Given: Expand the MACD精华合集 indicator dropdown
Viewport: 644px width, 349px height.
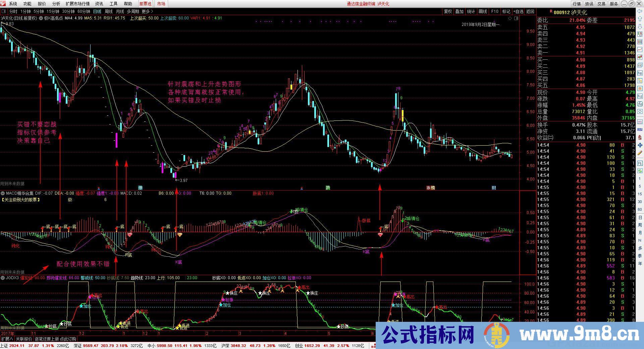Looking at the screenshot, I should tap(3, 193).
